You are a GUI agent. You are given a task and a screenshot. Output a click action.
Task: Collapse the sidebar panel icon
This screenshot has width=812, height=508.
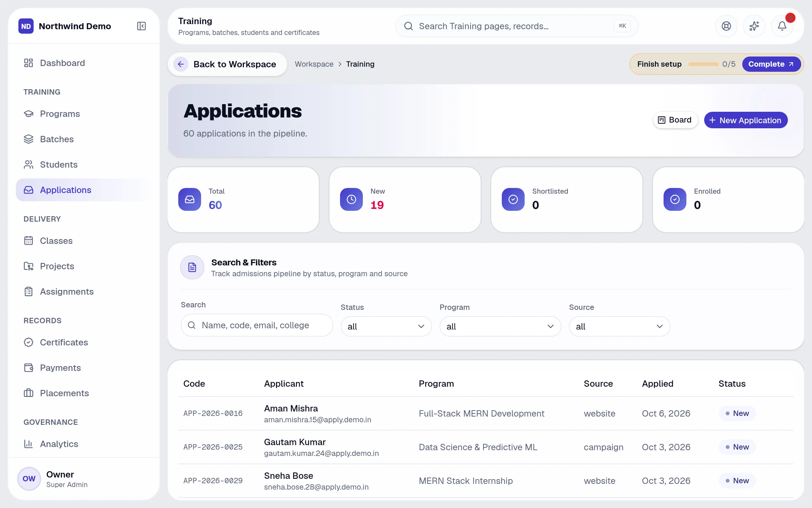coord(141,26)
